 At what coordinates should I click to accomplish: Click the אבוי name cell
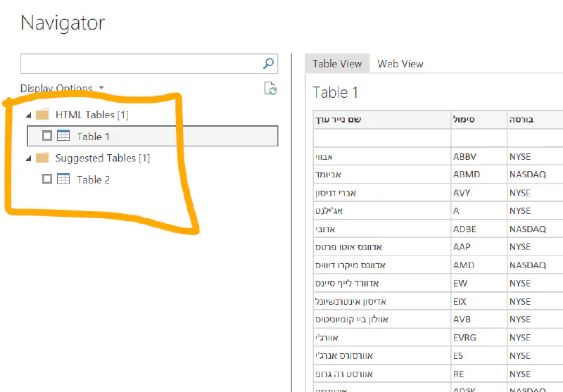(382, 156)
